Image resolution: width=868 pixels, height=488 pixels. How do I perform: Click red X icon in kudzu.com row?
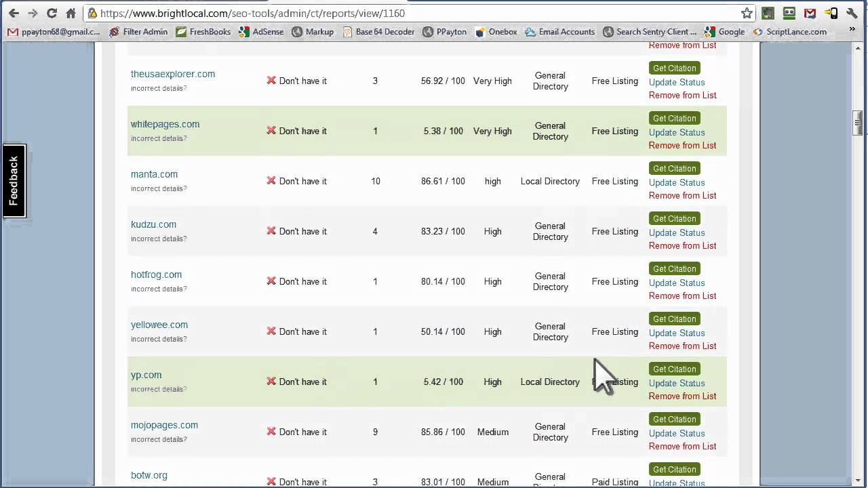(271, 230)
